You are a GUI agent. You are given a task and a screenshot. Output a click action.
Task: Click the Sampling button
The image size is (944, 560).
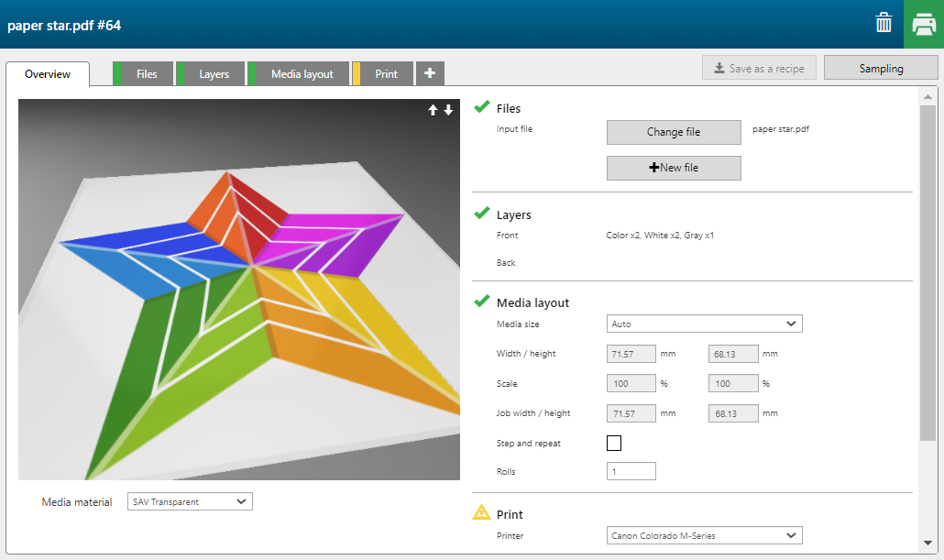pos(880,68)
